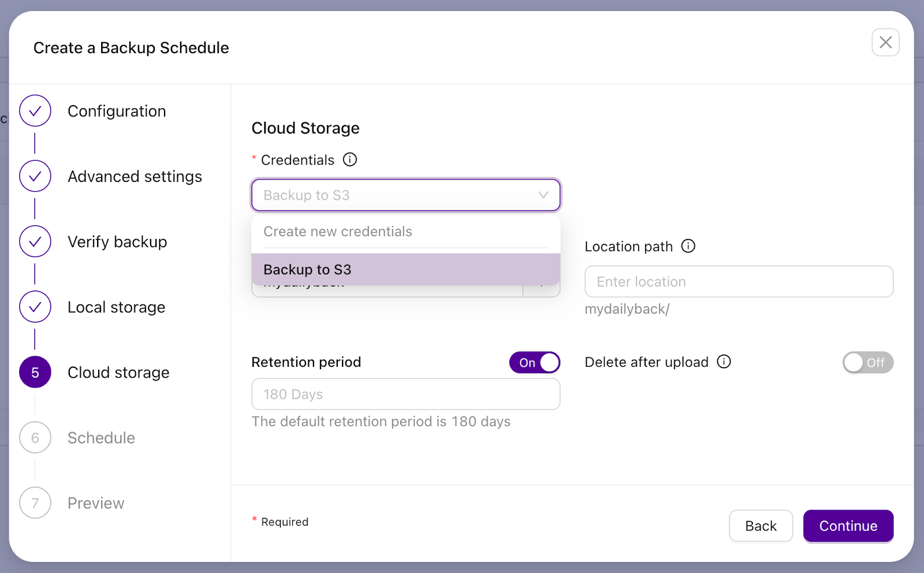This screenshot has width=924, height=573.
Task: Click the Advanced settings step checkmark circle
Action: point(35,176)
